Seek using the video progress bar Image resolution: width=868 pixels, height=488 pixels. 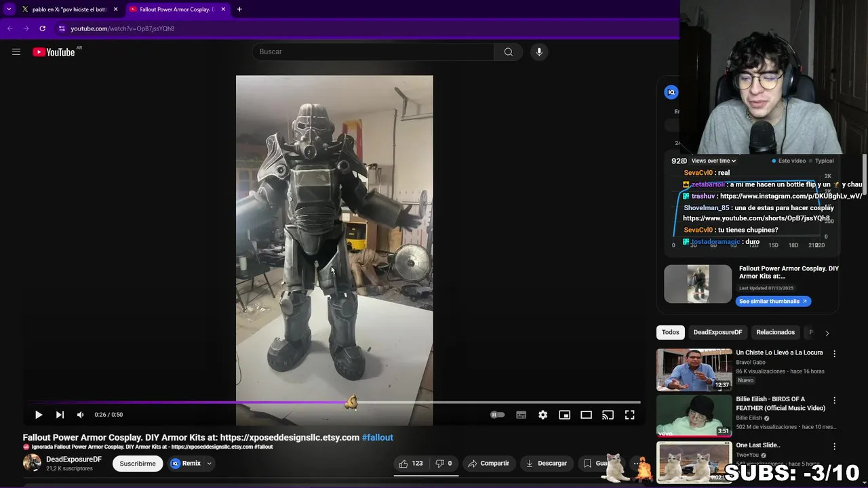(x=334, y=403)
